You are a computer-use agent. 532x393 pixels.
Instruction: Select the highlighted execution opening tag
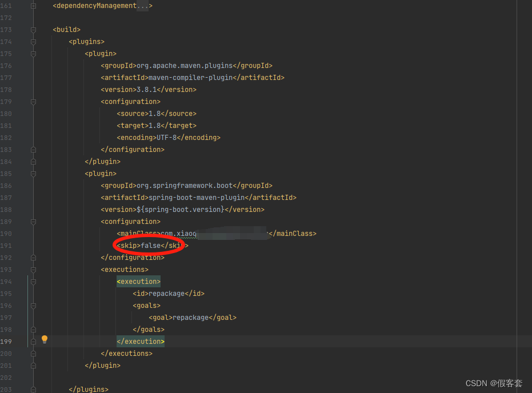pyautogui.click(x=138, y=281)
